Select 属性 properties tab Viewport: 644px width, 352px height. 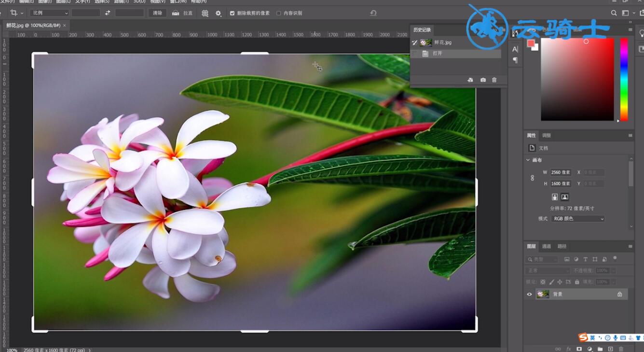click(531, 136)
